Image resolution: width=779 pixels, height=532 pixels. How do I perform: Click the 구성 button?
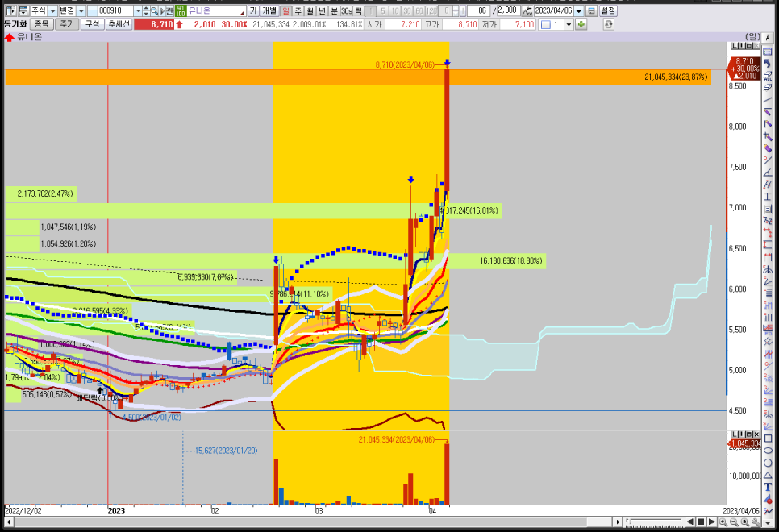[93, 24]
